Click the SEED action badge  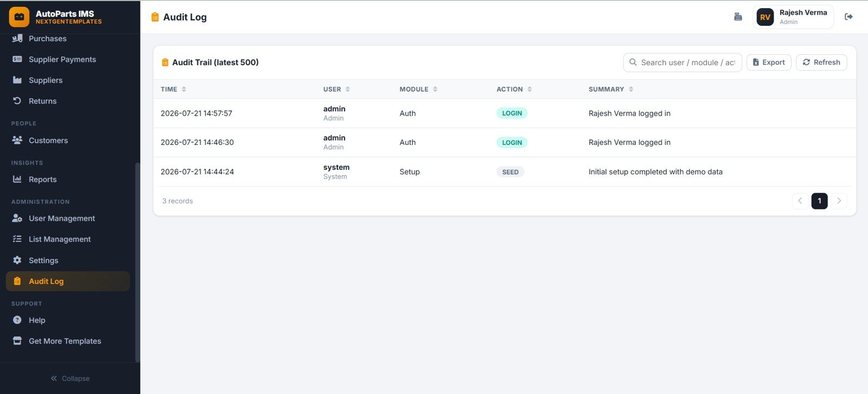(x=510, y=172)
